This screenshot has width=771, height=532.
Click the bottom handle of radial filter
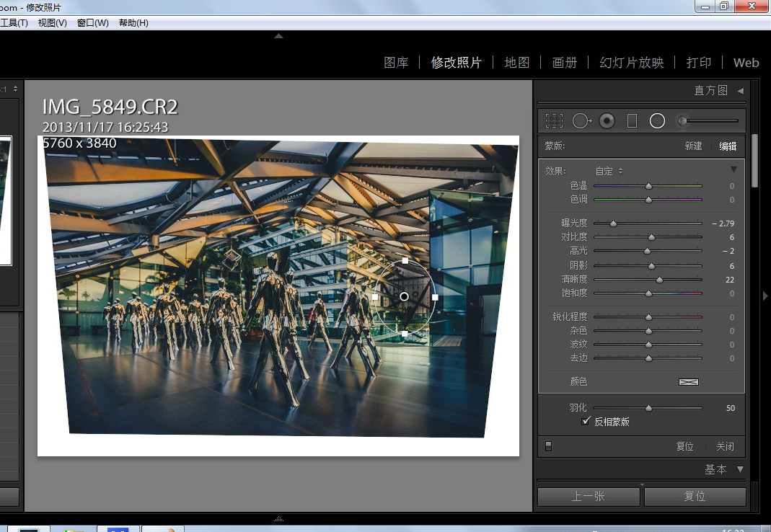point(405,334)
